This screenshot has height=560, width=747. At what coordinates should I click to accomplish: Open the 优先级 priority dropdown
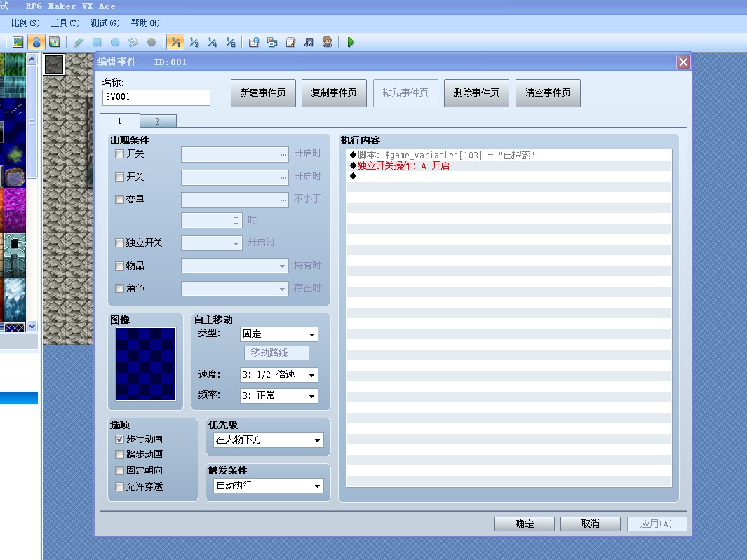coord(268,440)
